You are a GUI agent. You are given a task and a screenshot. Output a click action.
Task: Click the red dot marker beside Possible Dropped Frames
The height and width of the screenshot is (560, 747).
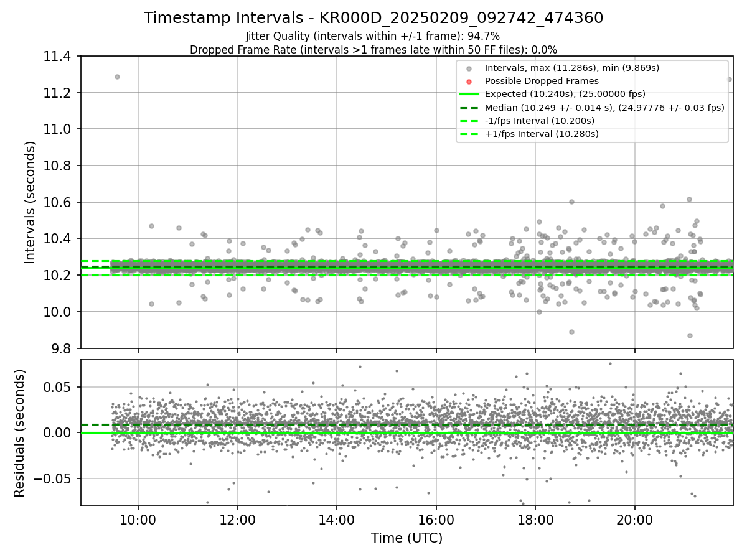click(469, 82)
